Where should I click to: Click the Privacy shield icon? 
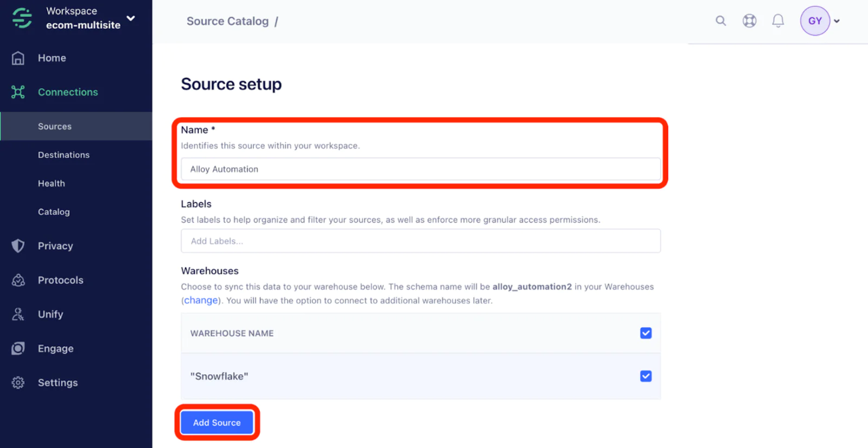tap(18, 246)
